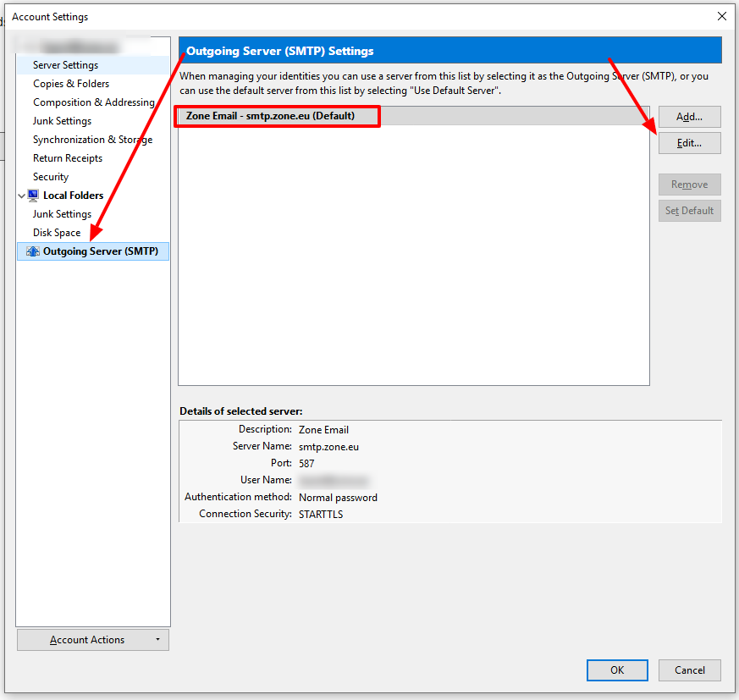Open Server Settings in the sidebar
This screenshot has height=700, width=739.
(65, 65)
